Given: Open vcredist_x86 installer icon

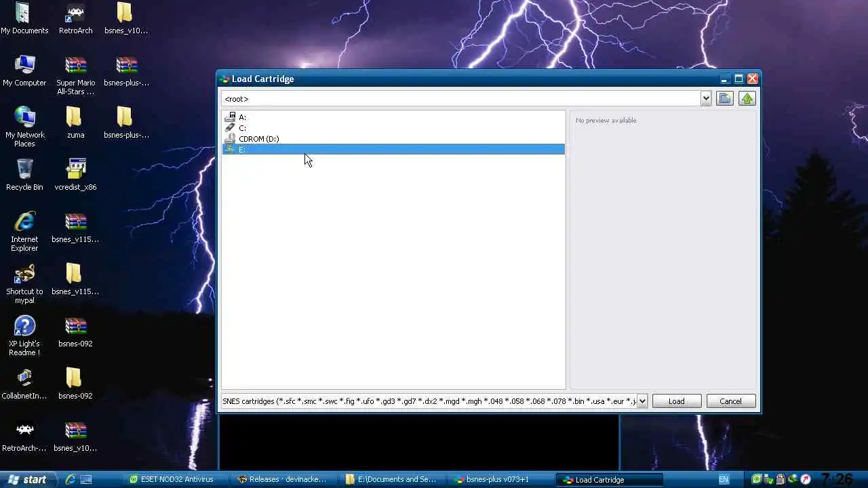Looking at the screenshot, I should [75, 176].
